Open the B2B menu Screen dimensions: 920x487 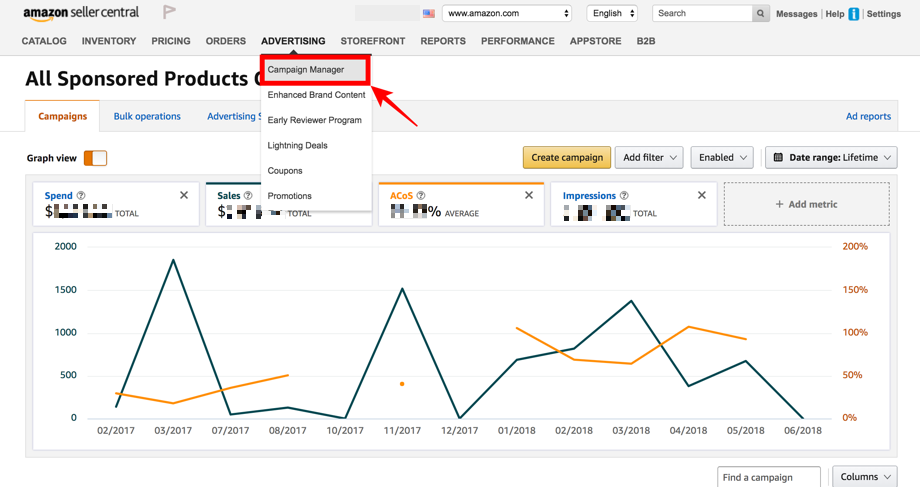pos(646,41)
